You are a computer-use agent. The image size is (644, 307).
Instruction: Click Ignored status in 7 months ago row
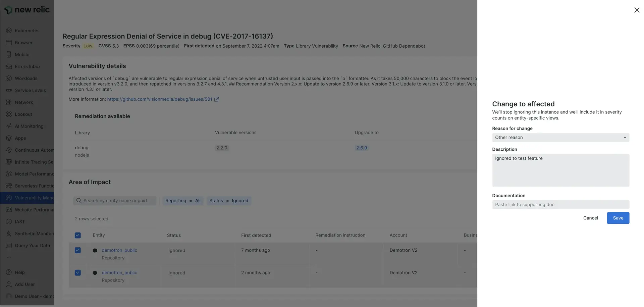pos(177,251)
